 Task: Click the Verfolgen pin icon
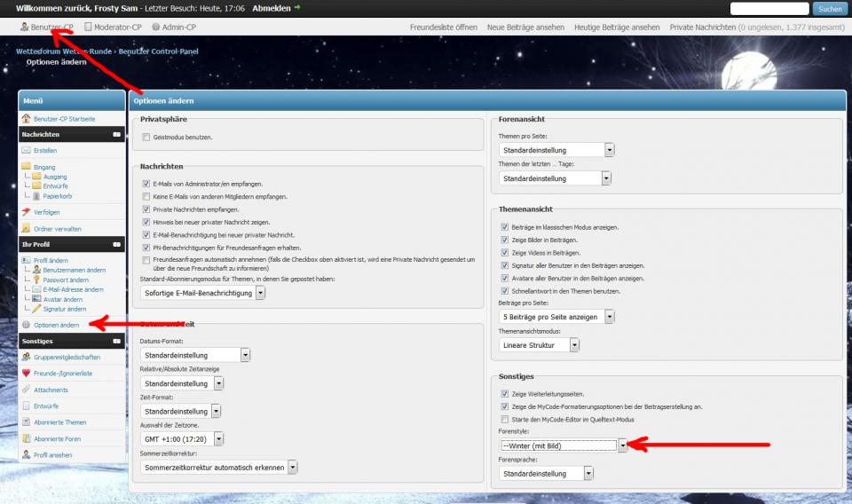(26, 213)
